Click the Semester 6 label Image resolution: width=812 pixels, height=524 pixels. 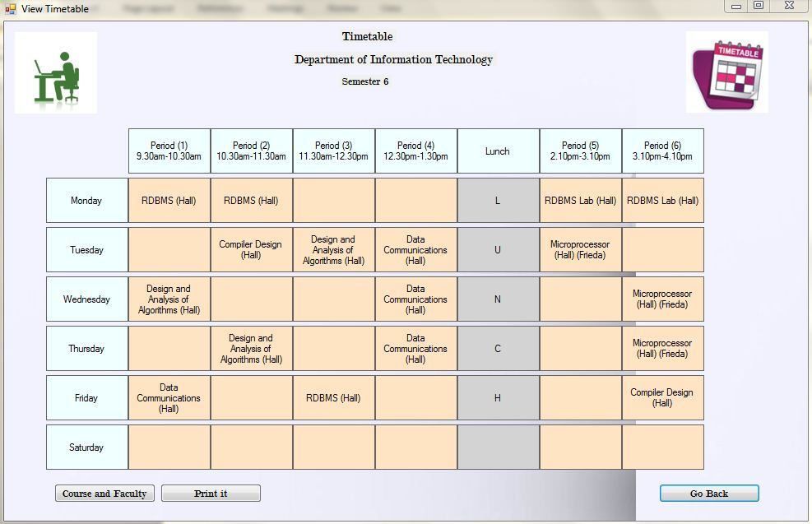[x=364, y=81]
